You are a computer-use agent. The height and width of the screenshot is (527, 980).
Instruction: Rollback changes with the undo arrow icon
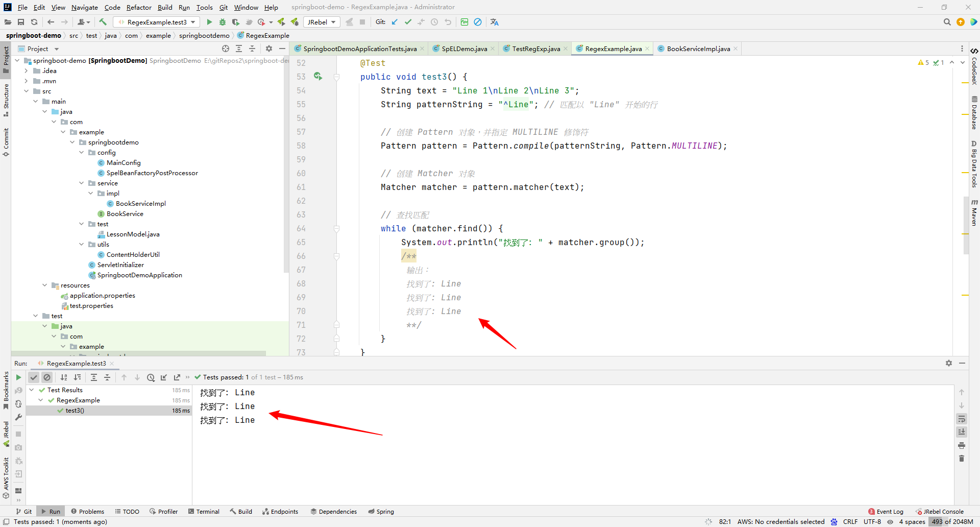(x=448, y=22)
